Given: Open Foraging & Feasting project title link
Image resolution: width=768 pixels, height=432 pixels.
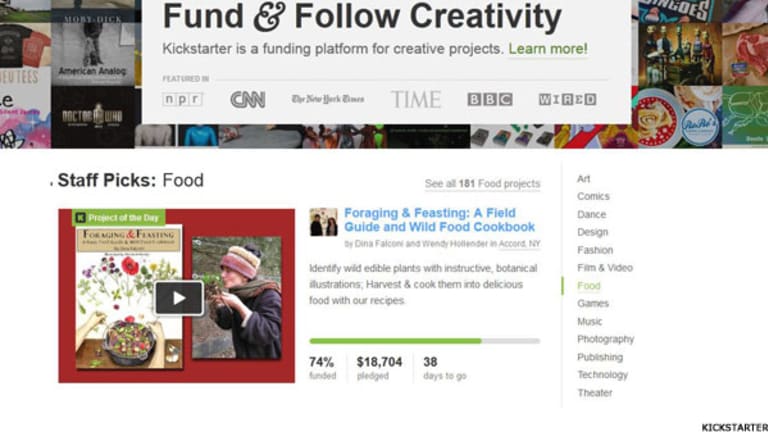Looking at the screenshot, I should click(x=439, y=220).
